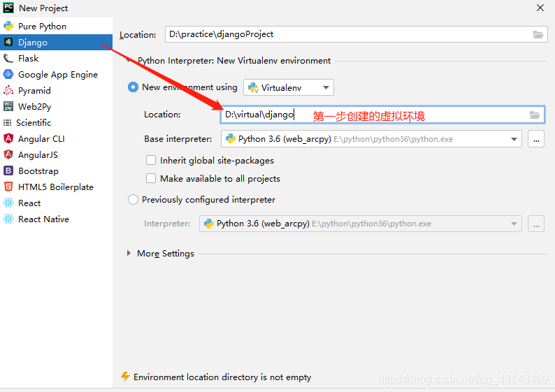The image size is (555, 392).
Task: Enable Inherit global site-packages
Action: point(151,160)
